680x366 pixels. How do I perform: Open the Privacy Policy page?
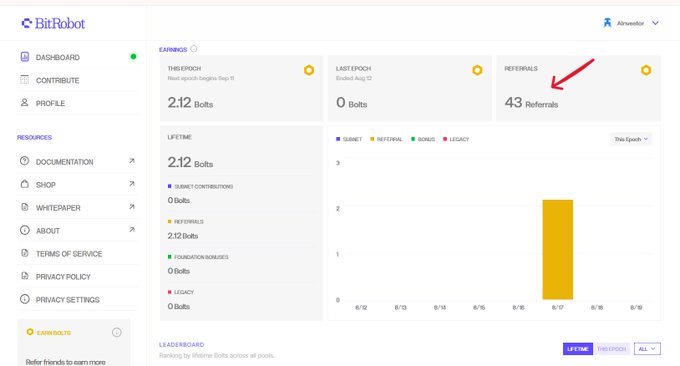point(63,277)
